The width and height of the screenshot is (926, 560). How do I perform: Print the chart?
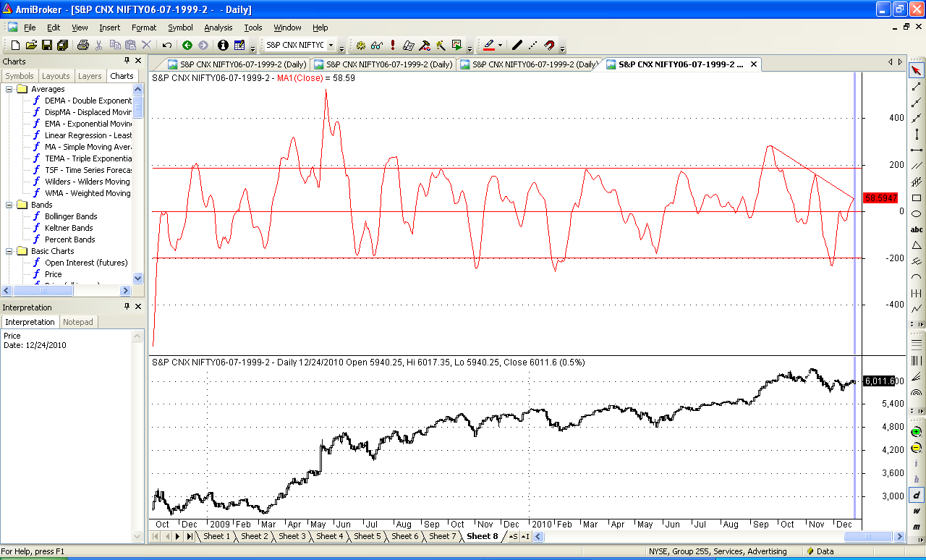(82, 45)
